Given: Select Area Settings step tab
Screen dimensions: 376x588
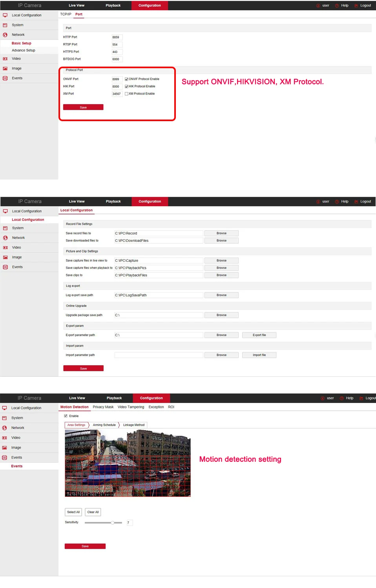Looking at the screenshot, I should tap(76, 425).
